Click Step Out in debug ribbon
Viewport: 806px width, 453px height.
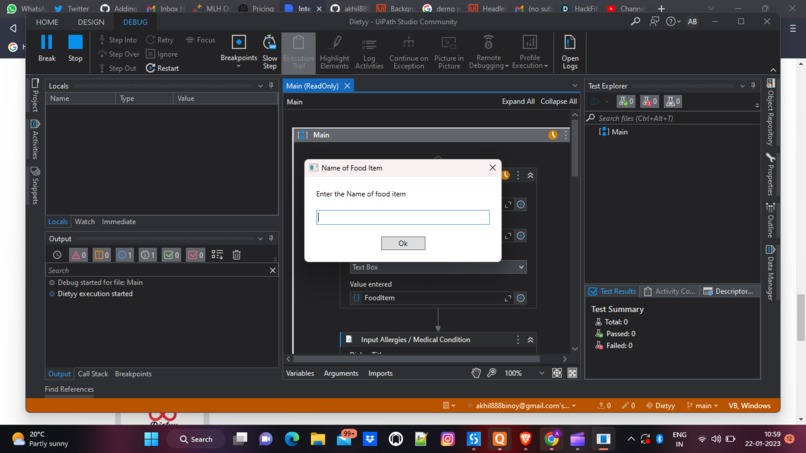[x=117, y=68]
